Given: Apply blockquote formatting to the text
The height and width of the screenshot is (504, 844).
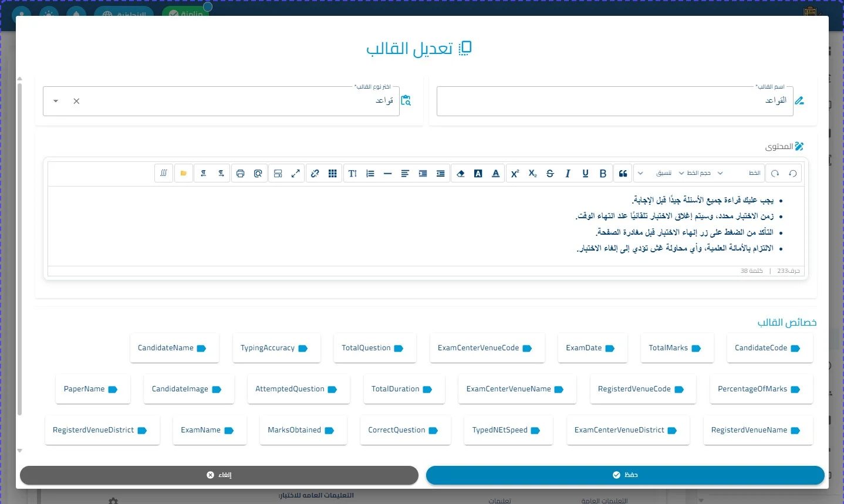Looking at the screenshot, I should [x=623, y=173].
